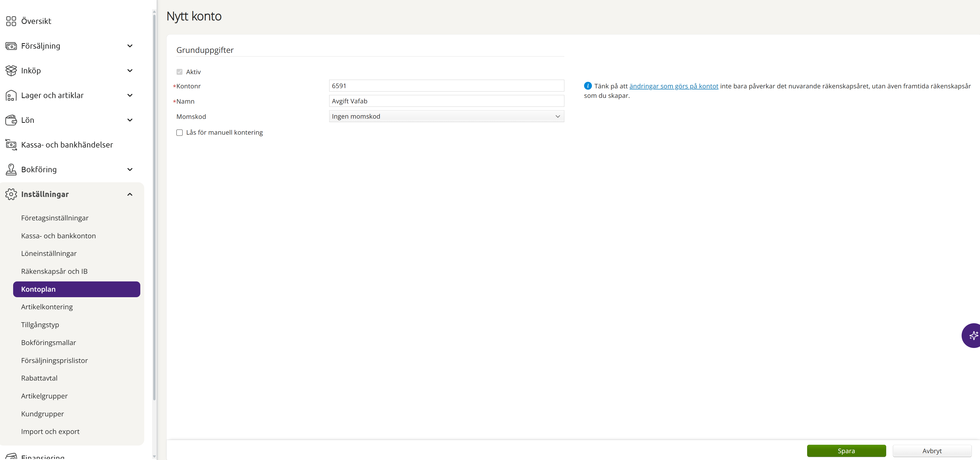Click the green Spara button

(846, 451)
